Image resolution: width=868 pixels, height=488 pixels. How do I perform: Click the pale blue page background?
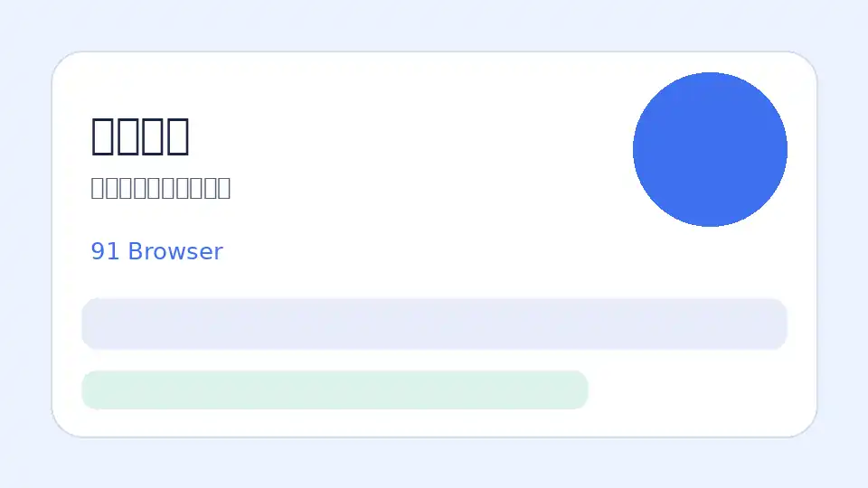tap(435, 22)
